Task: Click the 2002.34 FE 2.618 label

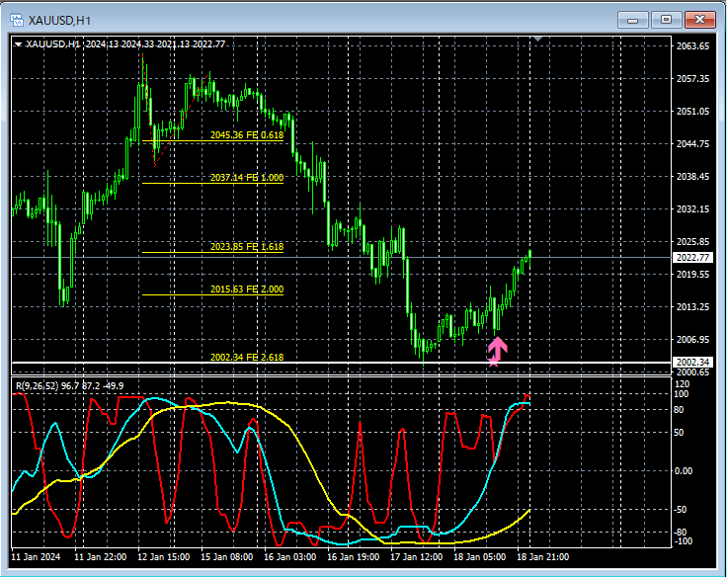Action: (247, 358)
